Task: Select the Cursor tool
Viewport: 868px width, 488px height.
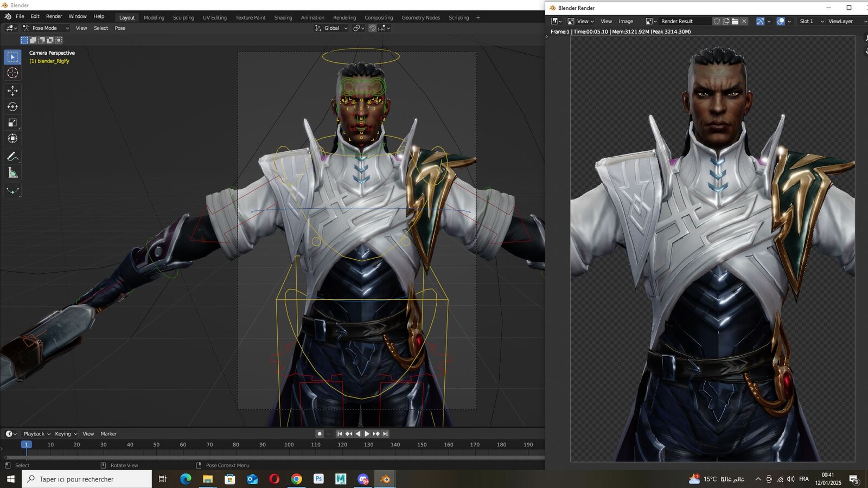Action: (x=12, y=73)
